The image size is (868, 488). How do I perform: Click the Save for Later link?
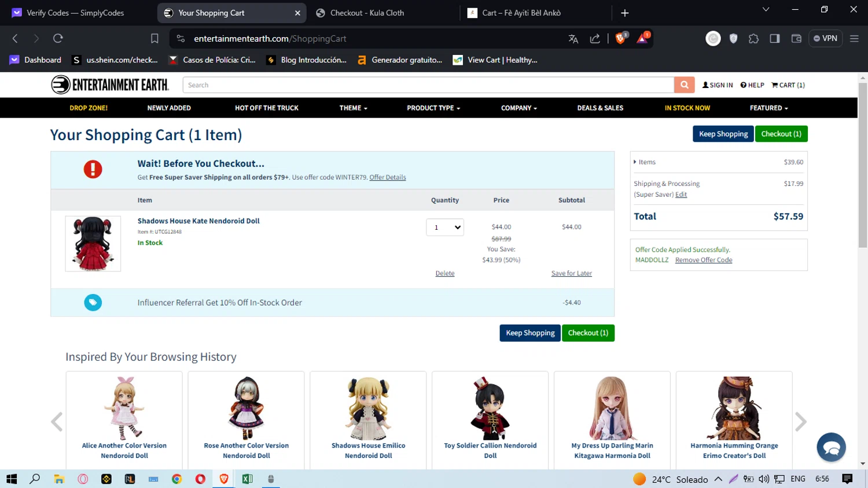(x=572, y=273)
